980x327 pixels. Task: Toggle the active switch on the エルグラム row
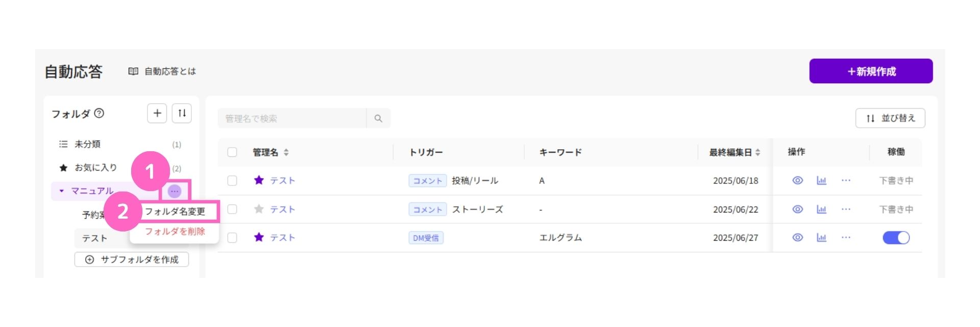click(x=896, y=238)
